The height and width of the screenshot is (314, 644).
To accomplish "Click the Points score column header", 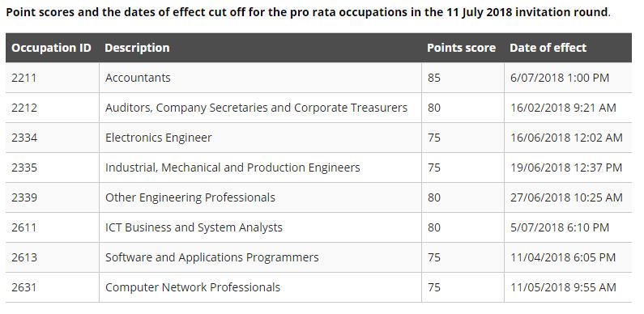I will click(461, 48).
